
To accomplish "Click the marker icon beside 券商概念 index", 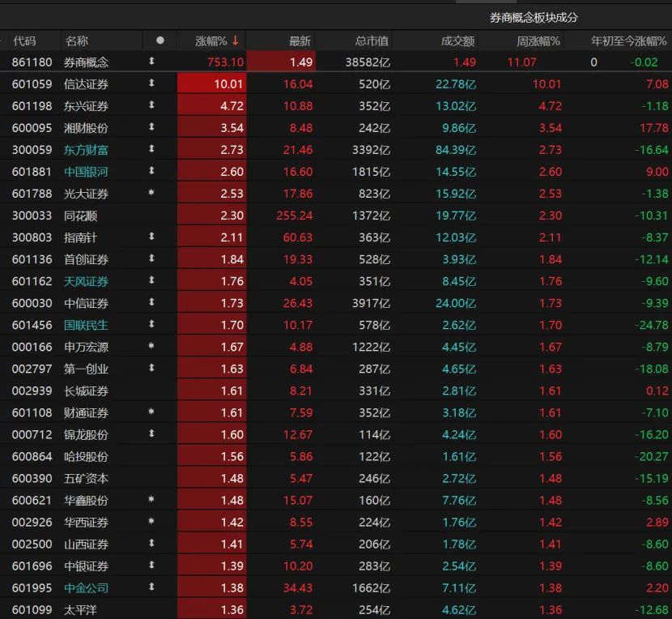I will click(x=151, y=62).
